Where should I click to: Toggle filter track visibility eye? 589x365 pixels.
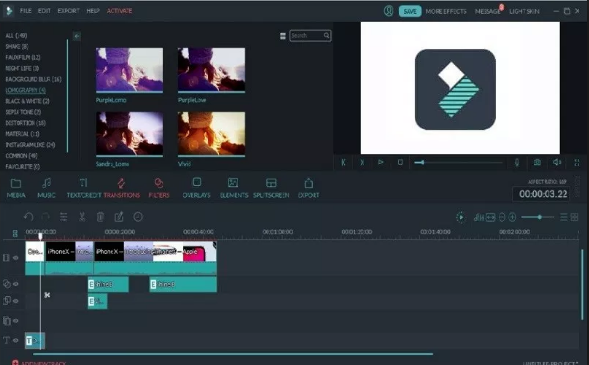[x=16, y=284]
